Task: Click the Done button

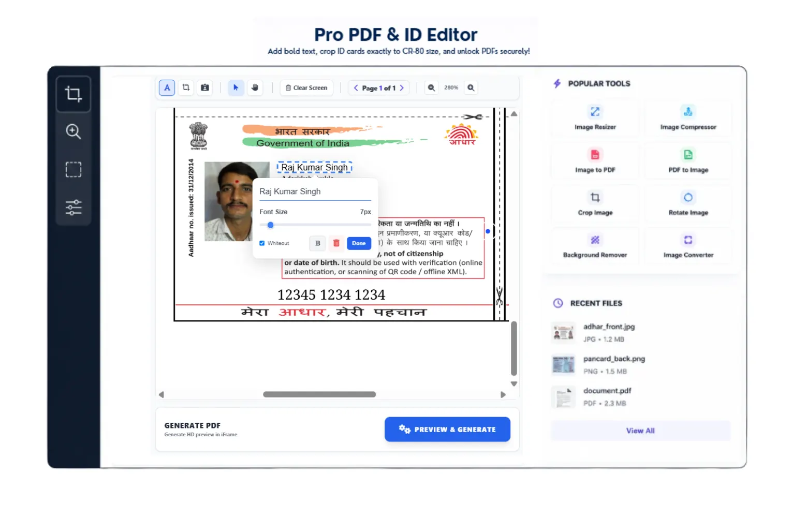Action: (x=359, y=243)
